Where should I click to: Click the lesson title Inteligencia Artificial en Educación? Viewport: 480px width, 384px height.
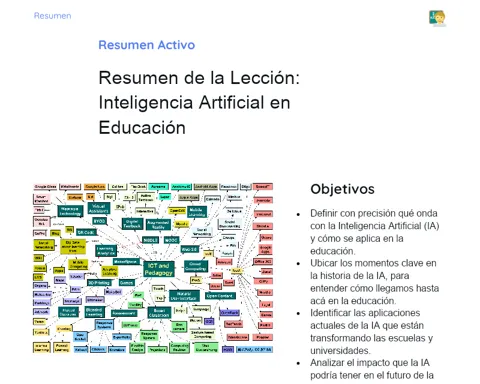[x=199, y=103]
